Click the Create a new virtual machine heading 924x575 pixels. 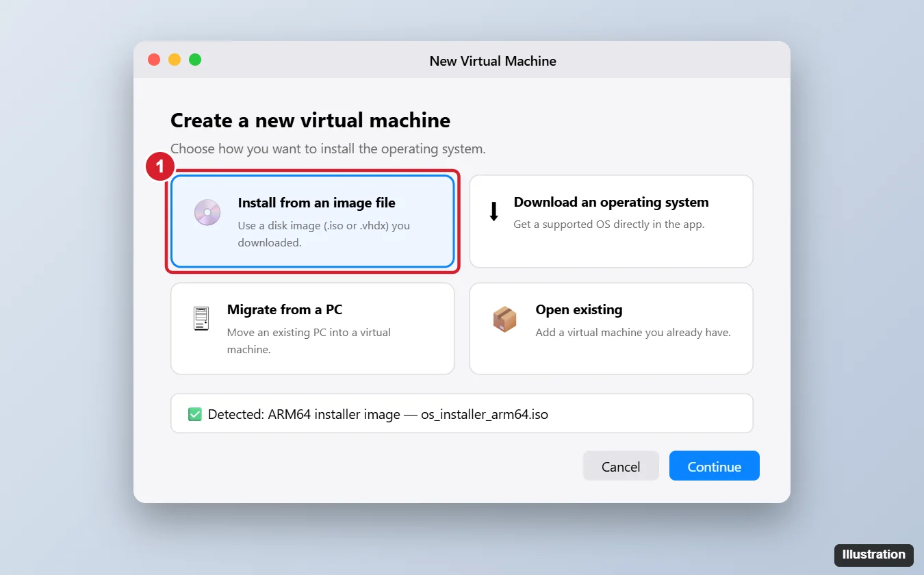pyautogui.click(x=310, y=120)
